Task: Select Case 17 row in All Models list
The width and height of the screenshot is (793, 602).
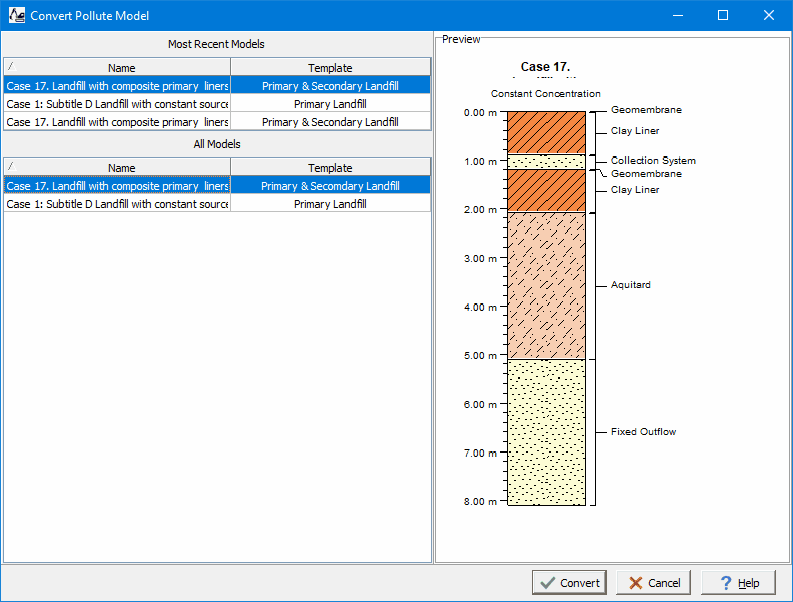Action: [117, 186]
